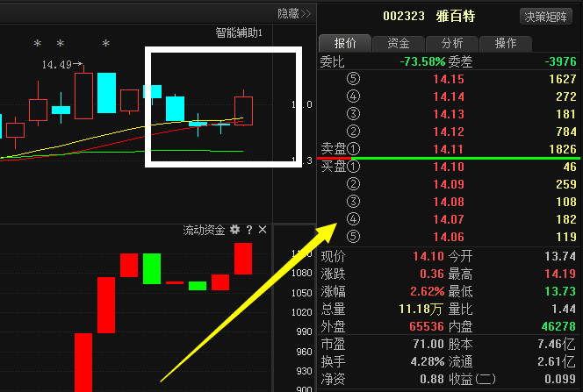Click the 今开 value 13.74
Screen dimensions: 583x392
coord(560,256)
